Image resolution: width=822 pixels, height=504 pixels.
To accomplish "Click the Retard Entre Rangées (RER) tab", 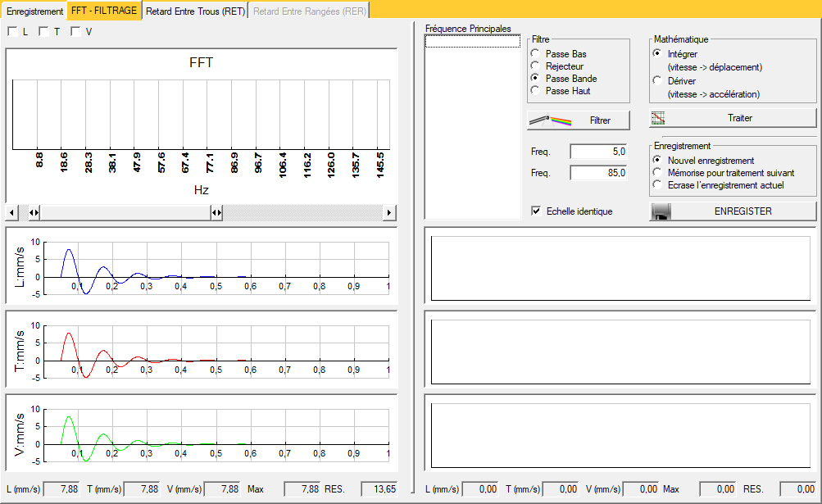I will tap(309, 11).
